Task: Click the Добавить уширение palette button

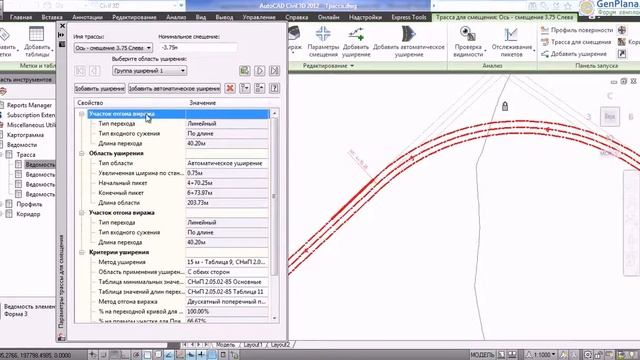Action: pos(100,89)
